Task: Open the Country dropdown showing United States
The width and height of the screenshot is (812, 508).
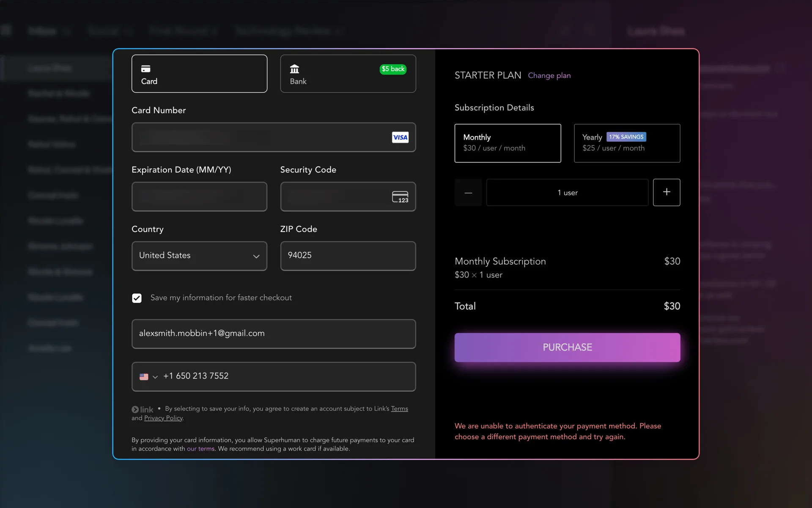Action: 199,256
